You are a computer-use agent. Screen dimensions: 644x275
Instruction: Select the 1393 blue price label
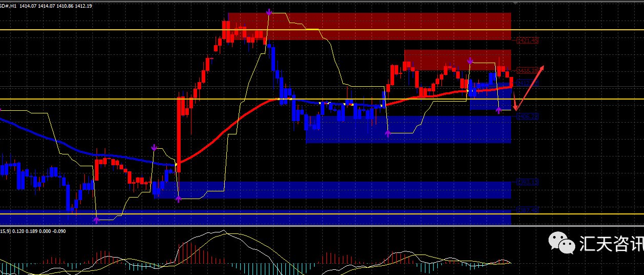[528, 182]
